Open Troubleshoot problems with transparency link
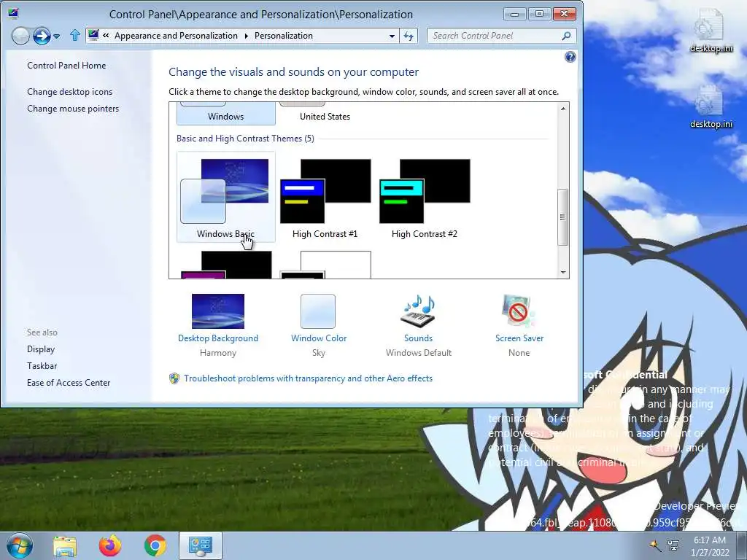The height and width of the screenshot is (560, 747). coord(309,378)
